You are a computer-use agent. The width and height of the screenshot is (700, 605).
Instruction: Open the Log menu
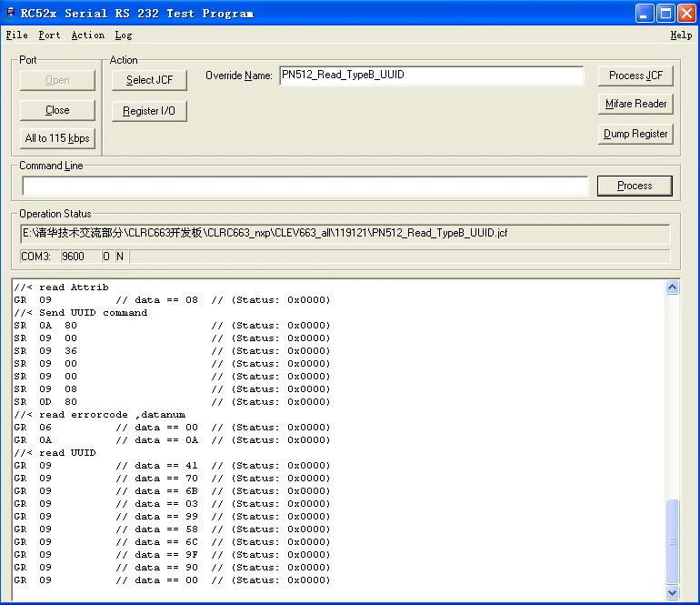coord(124,35)
